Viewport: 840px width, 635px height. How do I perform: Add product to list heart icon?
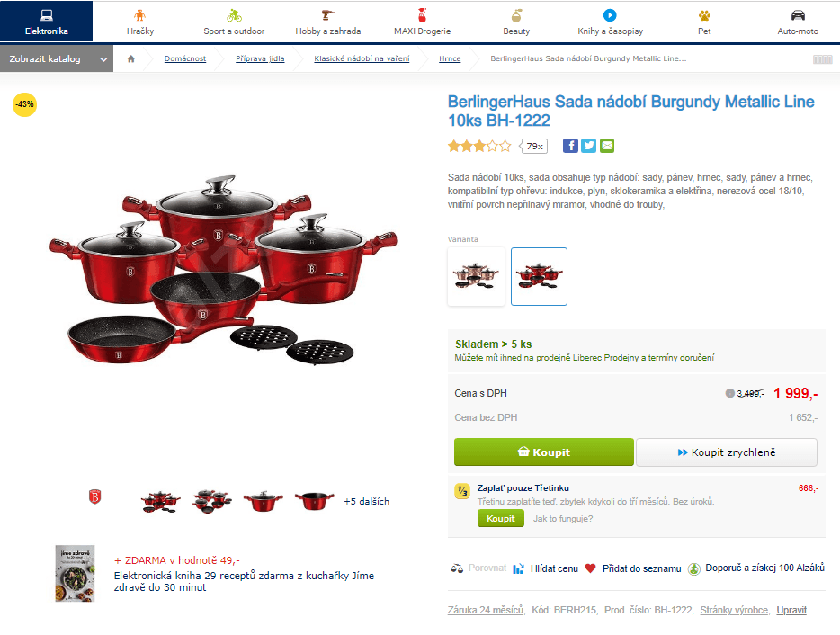point(590,568)
